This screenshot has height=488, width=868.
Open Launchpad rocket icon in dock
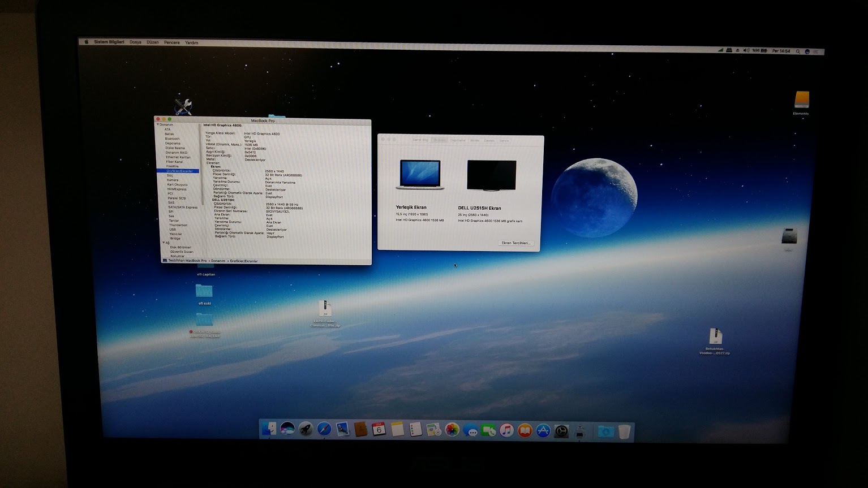click(x=306, y=430)
